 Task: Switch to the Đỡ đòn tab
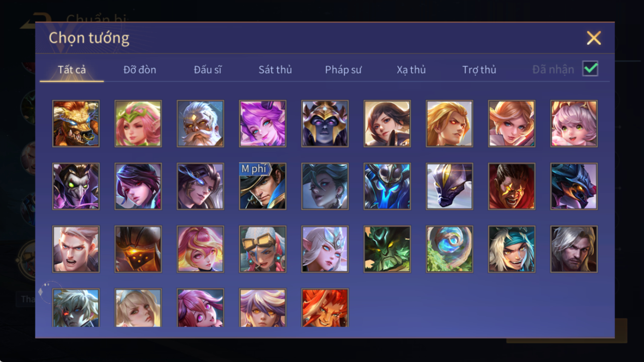click(x=140, y=70)
